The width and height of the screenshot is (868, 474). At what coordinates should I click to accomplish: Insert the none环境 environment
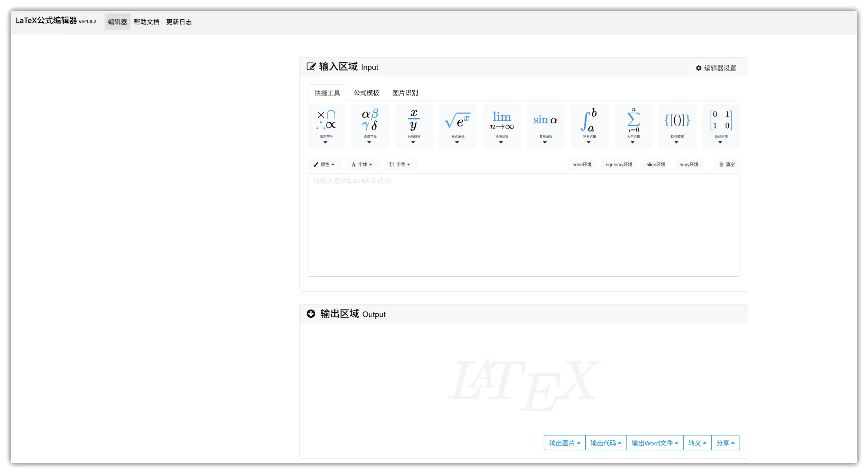[x=582, y=164]
